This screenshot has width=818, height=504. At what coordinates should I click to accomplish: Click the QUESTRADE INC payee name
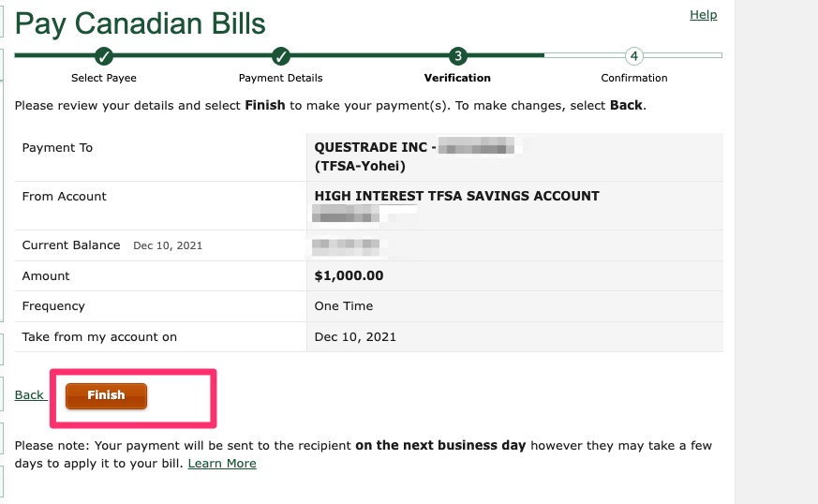[370, 147]
